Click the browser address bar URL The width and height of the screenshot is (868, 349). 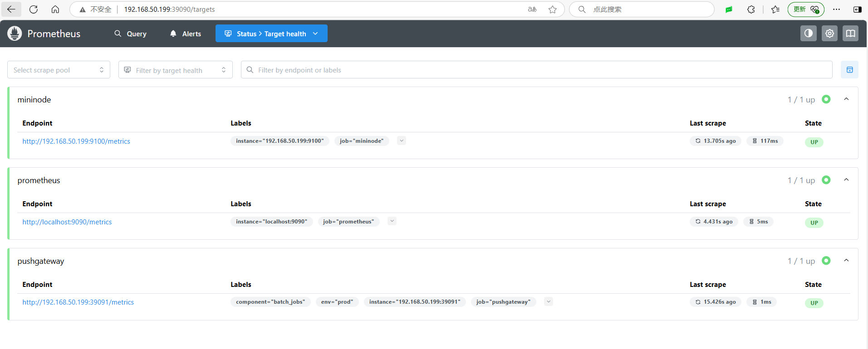[169, 10]
